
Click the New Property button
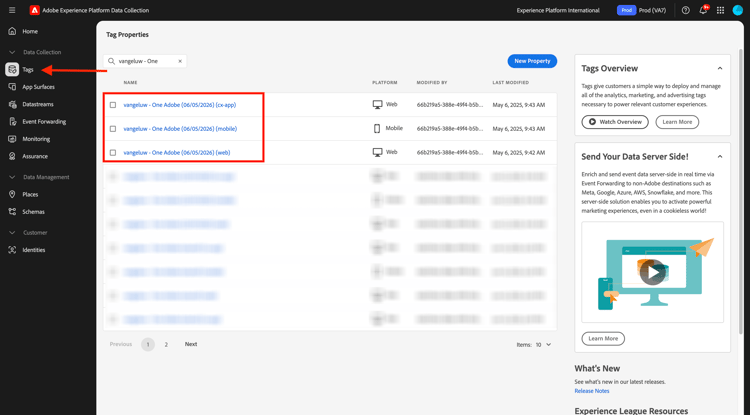click(x=532, y=61)
